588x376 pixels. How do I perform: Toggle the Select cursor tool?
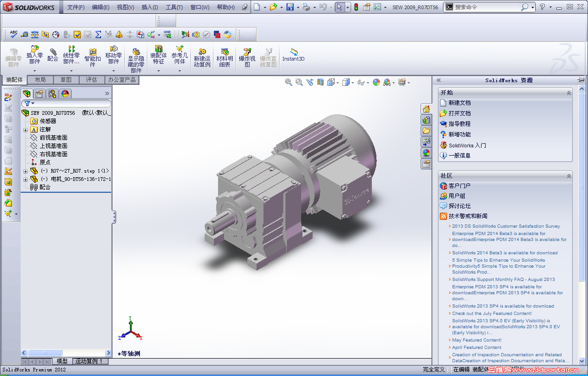[339, 7]
